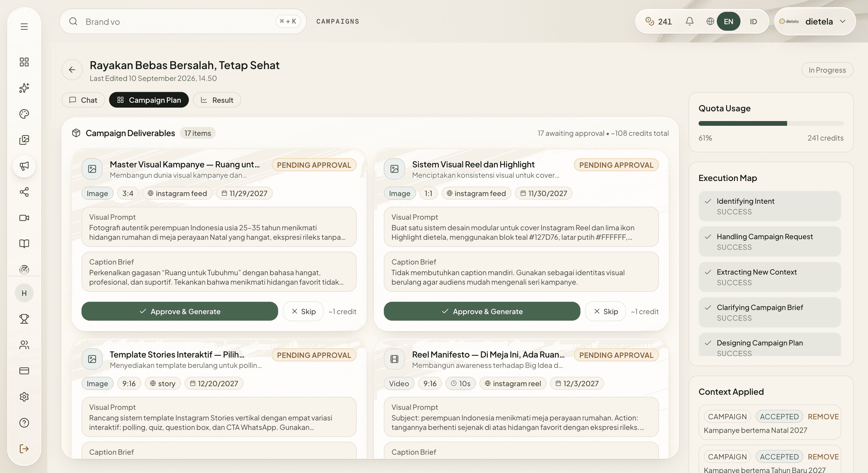Open the open book icon in the sidebar
The height and width of the screenshot is (473, 868).
pos(24,244)
